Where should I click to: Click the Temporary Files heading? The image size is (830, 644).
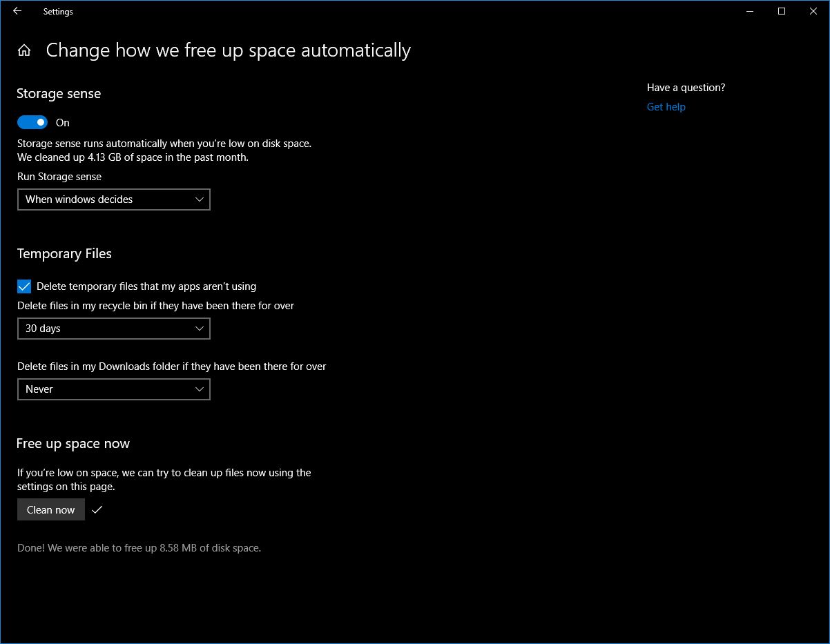pyautogui.click(x=64, y=254)
